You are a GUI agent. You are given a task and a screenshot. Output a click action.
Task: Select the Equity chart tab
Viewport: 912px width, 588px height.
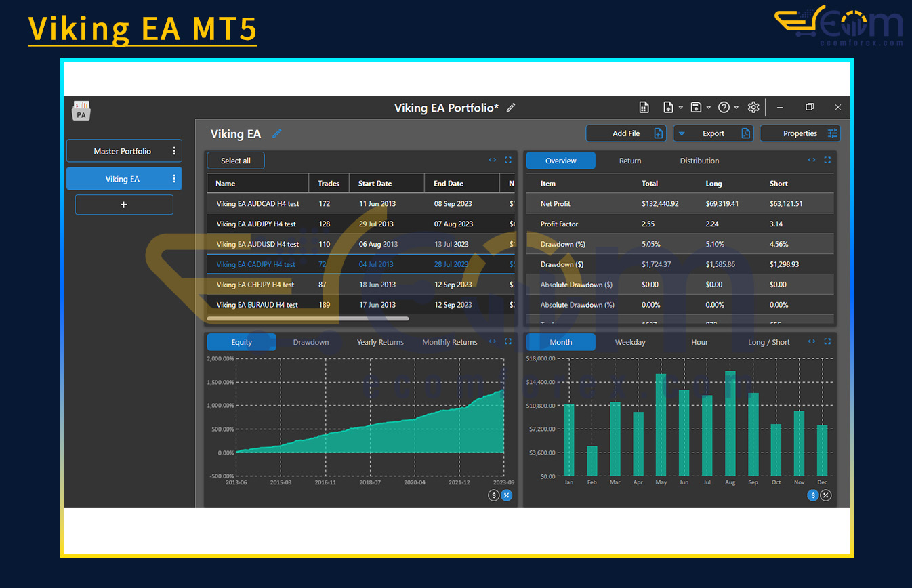241,342
